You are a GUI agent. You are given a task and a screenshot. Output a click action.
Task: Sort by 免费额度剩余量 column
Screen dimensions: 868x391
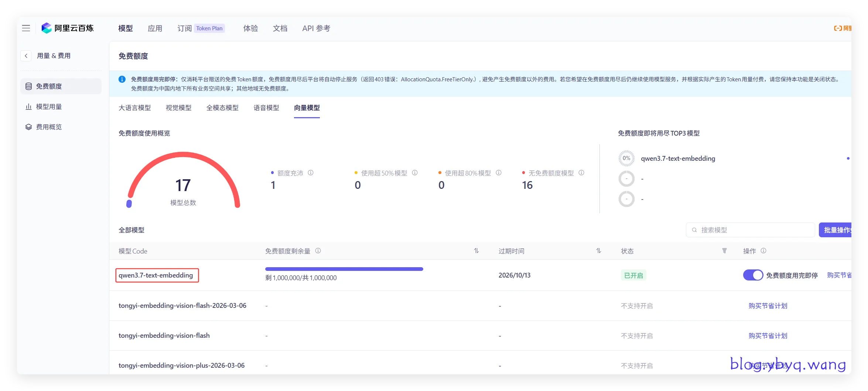(x=476, y=251)
